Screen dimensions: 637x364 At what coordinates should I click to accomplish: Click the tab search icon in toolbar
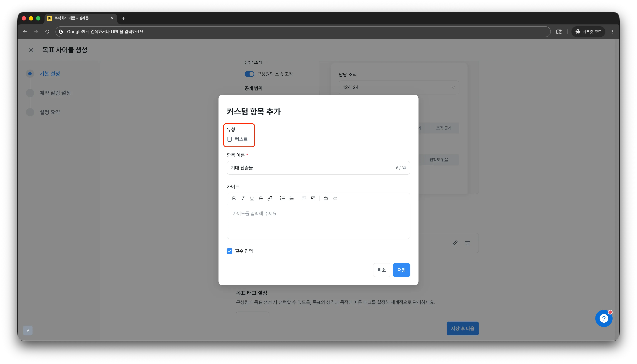[559, 31]
